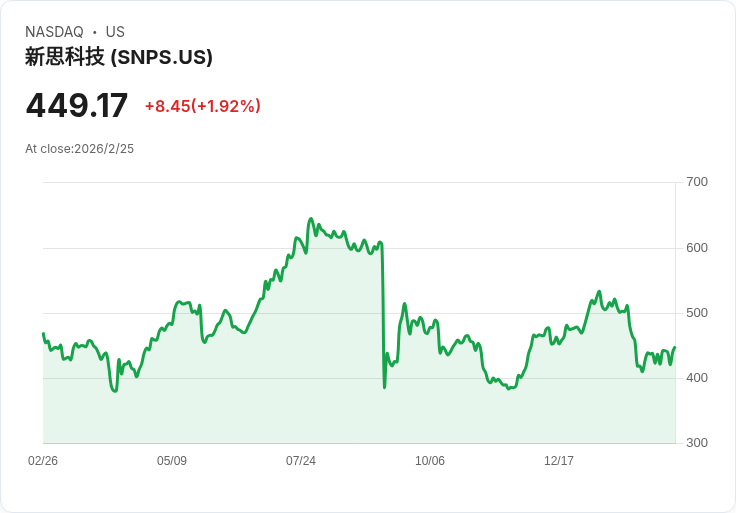
Task: Select the 07/24 date on x-axis
Action: [x=301, y=461]
